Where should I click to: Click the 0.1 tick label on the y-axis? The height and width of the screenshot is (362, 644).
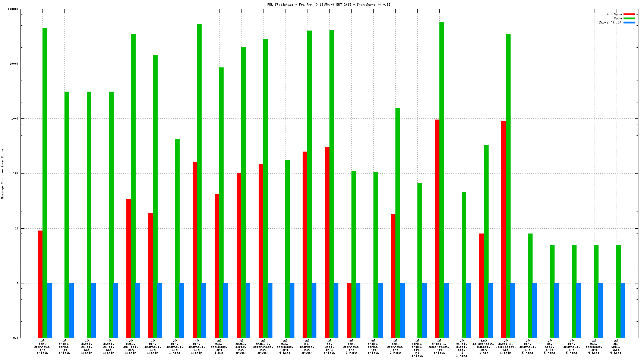(15, 338)
